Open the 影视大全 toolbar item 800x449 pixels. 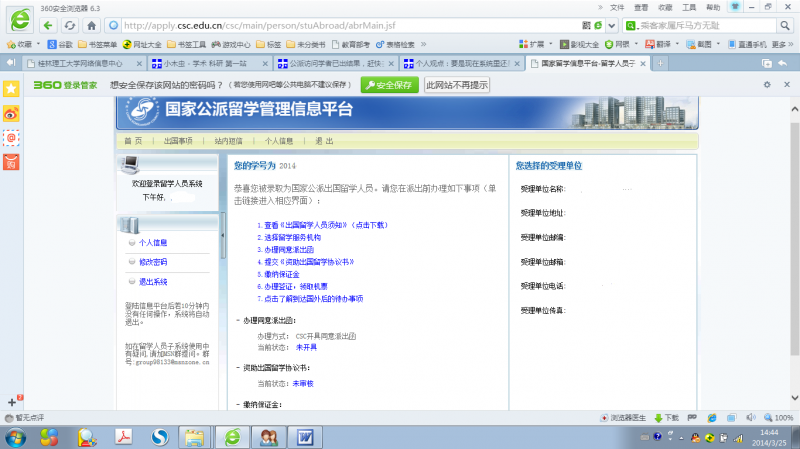coord(580,44)
